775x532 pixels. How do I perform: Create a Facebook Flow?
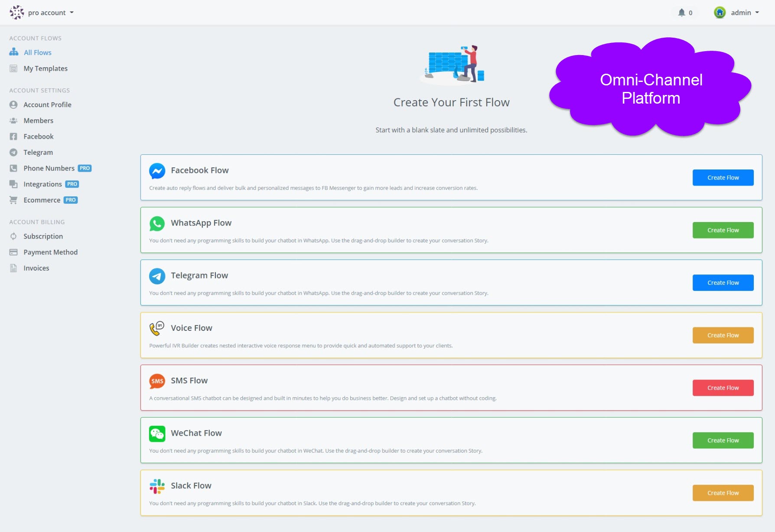723,178
